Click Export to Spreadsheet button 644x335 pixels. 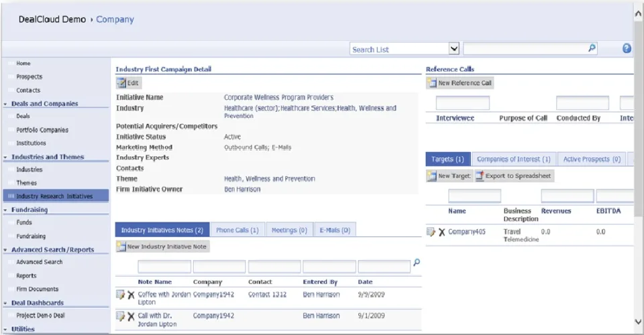pos(514,176)
